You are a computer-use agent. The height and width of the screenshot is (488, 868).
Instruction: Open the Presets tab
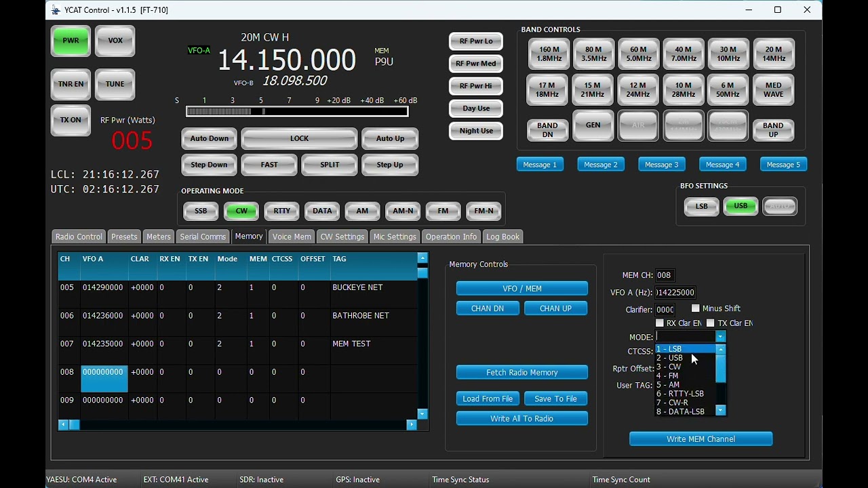[x=124, y=237]
